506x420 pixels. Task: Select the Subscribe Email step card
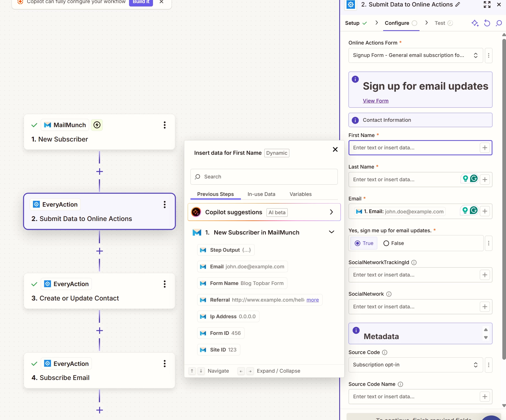coord(99,370)
